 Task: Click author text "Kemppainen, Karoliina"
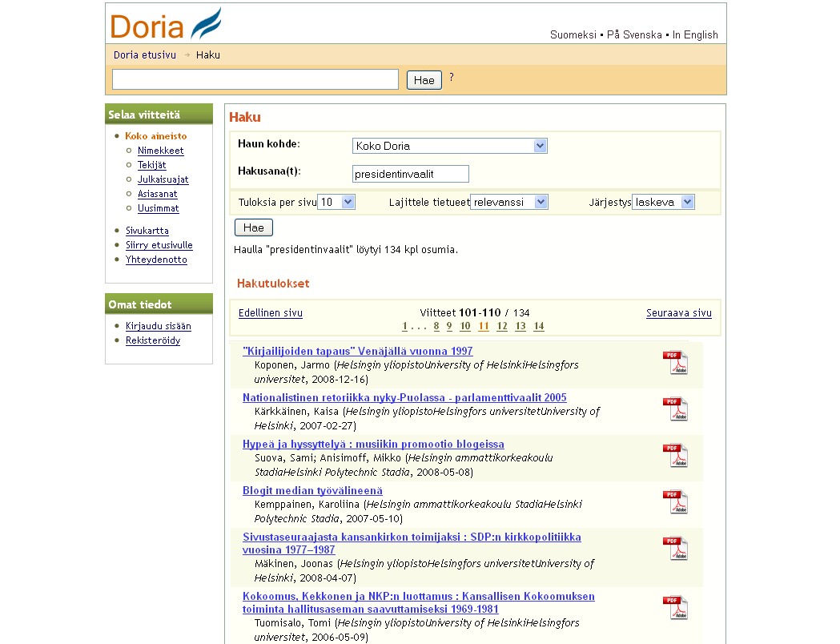click(x=307, y=505)
